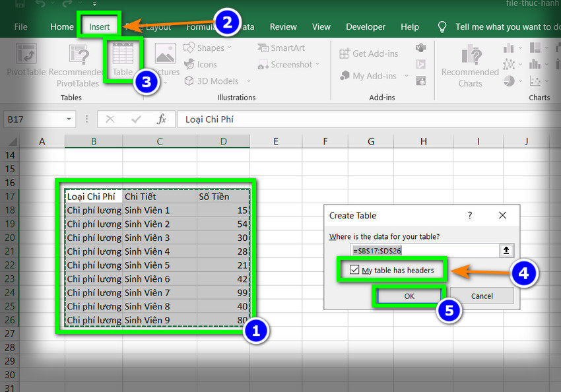Insert a pie or doughnut chart

coord(509,81)
